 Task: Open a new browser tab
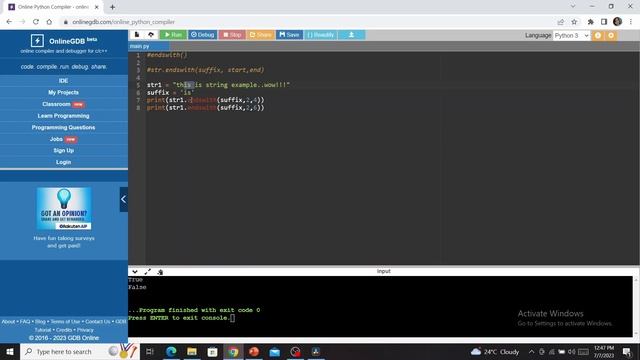click(112, 7)
